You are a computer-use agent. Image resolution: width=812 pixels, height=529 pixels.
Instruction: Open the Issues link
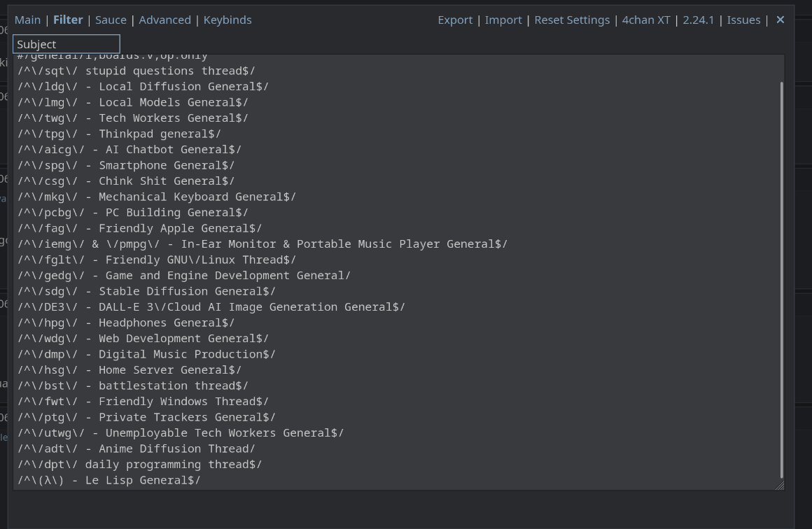[x=743, y=20]
